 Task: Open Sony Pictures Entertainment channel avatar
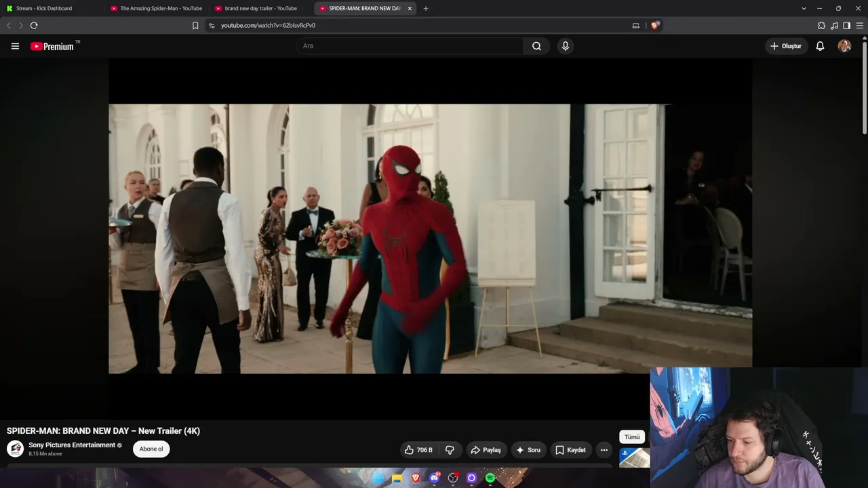click(x=15, y=449)
